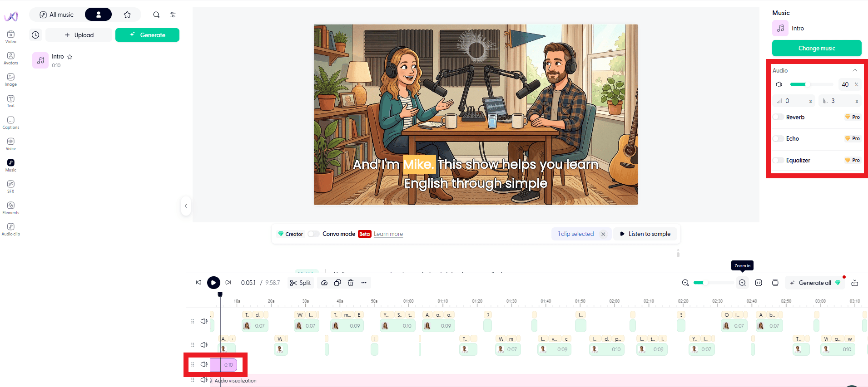Image resolution: width=868 pixels, height=387 pixels.
Task: Grab the music track drag handle
Action: point(193,364)
